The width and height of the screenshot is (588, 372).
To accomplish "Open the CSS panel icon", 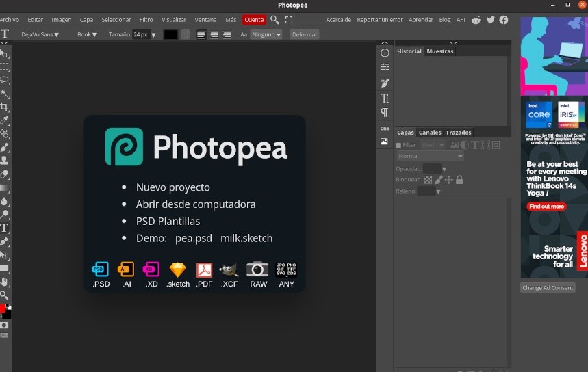I will click(x=385, y=128).
